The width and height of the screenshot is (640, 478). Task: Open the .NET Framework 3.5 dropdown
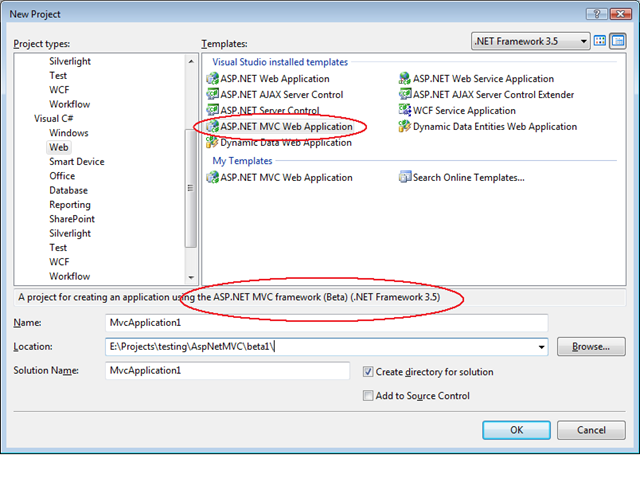click(530, 41)
